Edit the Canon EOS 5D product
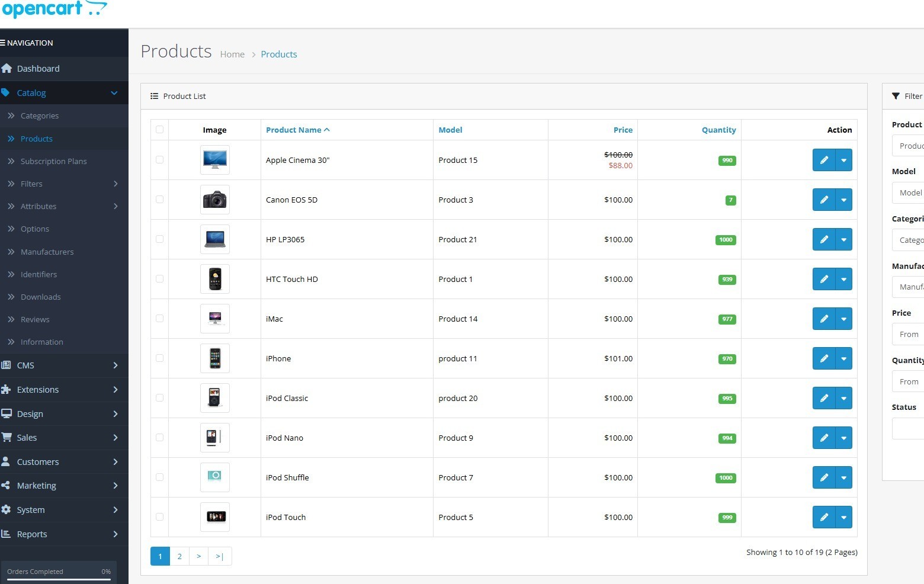The height and width of the screenshot is (584, 924). (x=823, y=200)
